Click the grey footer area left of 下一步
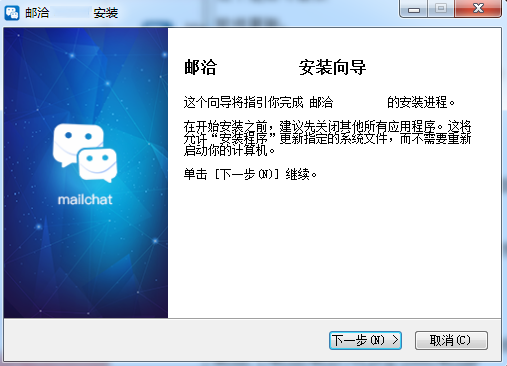This screenshot has width=507, height=366. [x=166, y=340]
